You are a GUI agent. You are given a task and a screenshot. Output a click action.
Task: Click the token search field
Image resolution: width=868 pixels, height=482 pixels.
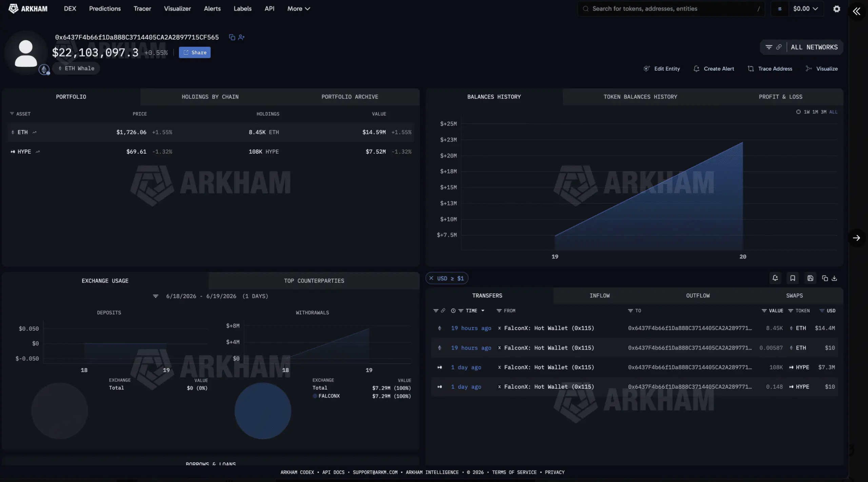[671, 9]
